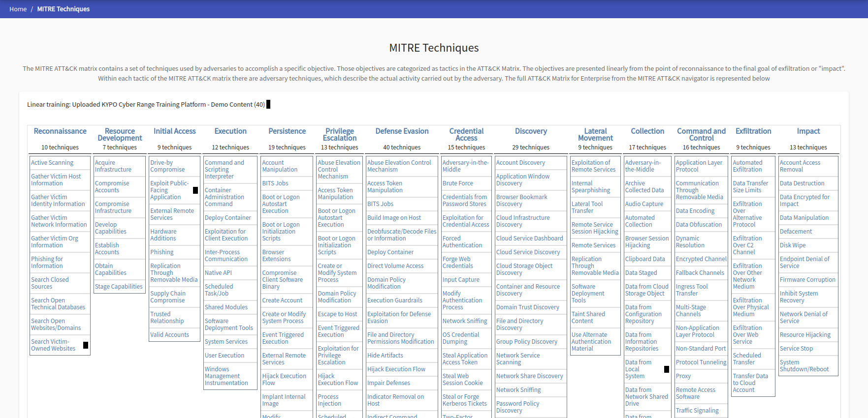Image resolution: width=868 pixels, height=418 pixels.
Task: Click Exploitation for Privilege Escalation
Action: [338, 356]
